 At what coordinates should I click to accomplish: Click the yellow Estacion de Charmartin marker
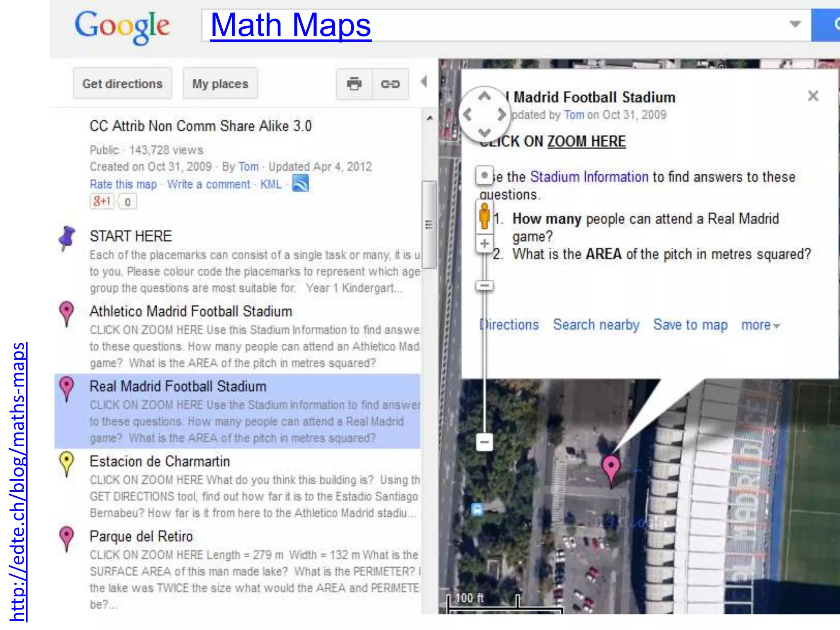click(66, 464)
